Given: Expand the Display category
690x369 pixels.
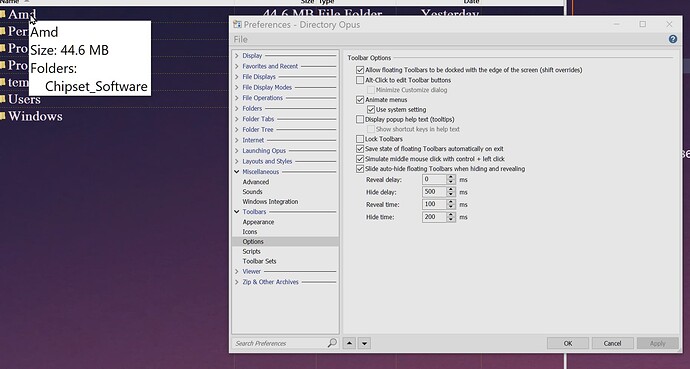Looking at the screenshot, I should pyautogui.click(x=237, y=55).
